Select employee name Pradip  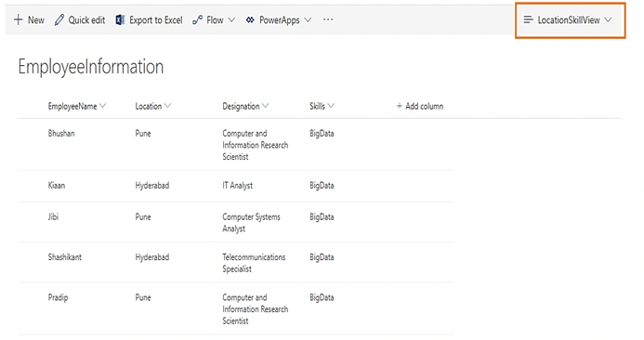58,297
